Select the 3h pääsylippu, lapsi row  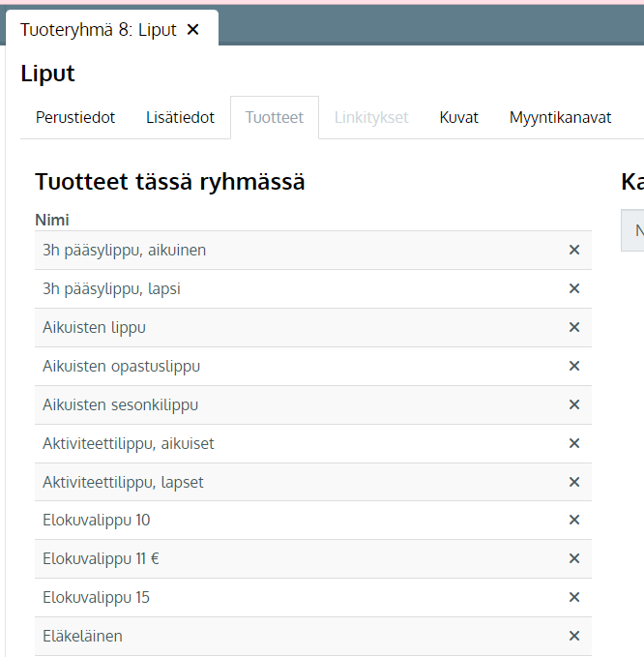pos(313,288)
